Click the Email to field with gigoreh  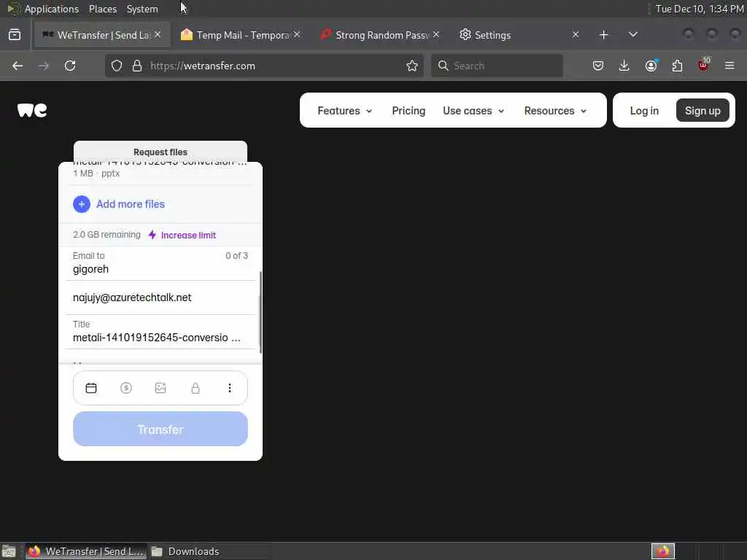pyautogui.click(x=160, y=263)
